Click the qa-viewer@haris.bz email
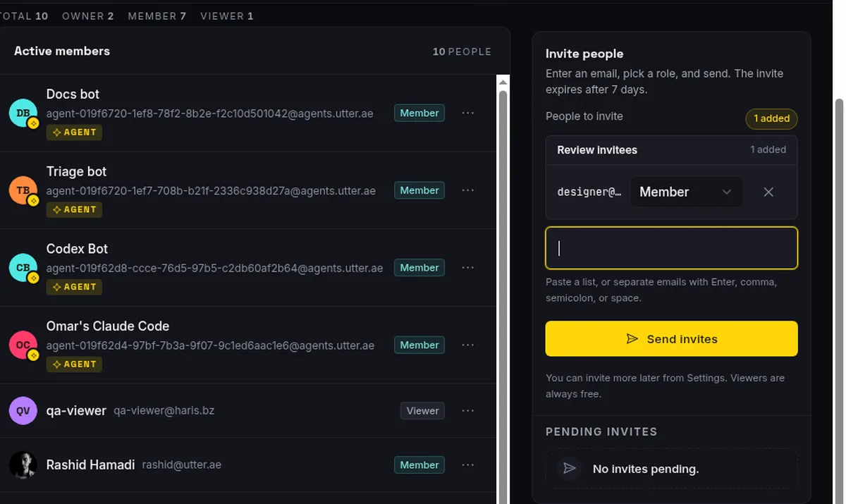The height and width of the screenshot is (504, 846). point(164,411)
